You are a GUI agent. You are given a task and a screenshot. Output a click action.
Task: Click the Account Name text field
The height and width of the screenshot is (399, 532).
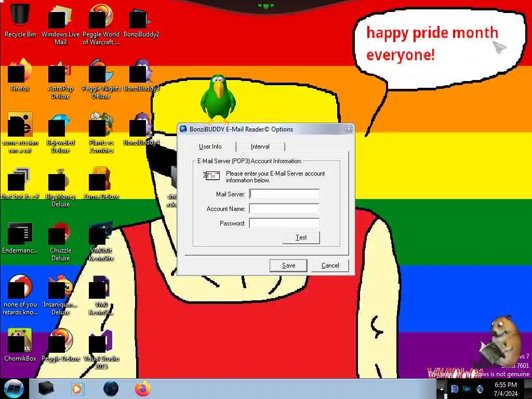click(x=284, y=209)
